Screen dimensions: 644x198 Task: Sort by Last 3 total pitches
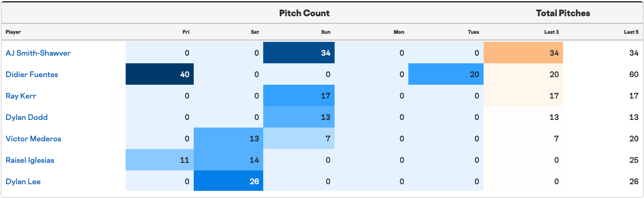[x=551, y=32]
